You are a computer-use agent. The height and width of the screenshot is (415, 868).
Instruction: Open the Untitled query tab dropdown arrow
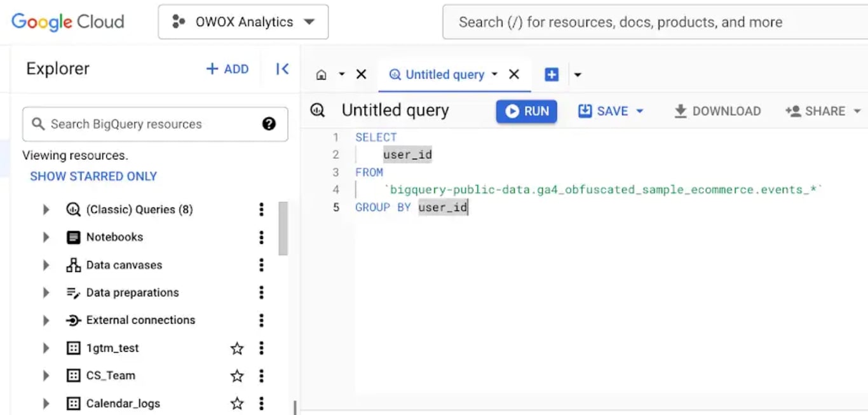pyautogui.click(x=494, y=74)
